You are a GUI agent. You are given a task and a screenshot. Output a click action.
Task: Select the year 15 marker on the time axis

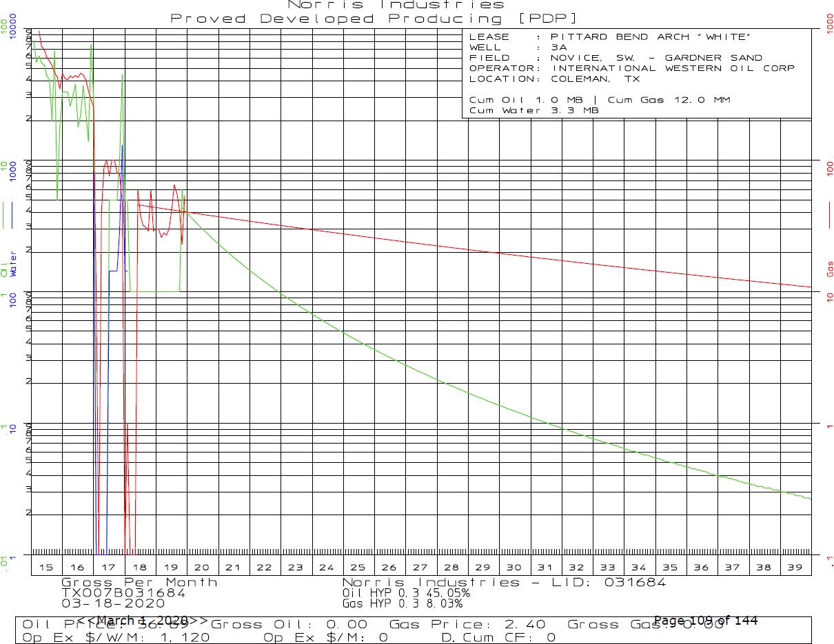point(46,567)
